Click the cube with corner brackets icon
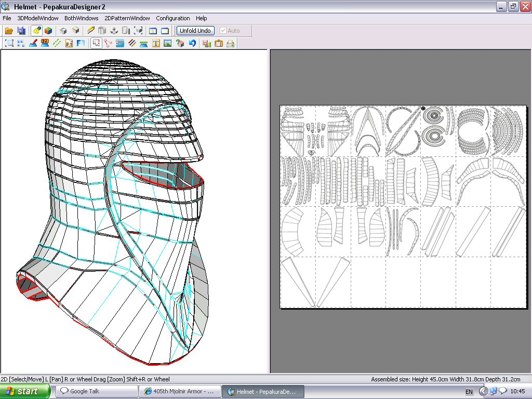The width and height of the screenshot is (532, 399). click(138, 31)
